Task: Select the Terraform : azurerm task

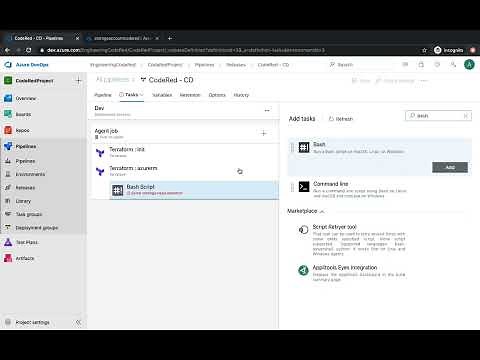Action: [183, 171]
